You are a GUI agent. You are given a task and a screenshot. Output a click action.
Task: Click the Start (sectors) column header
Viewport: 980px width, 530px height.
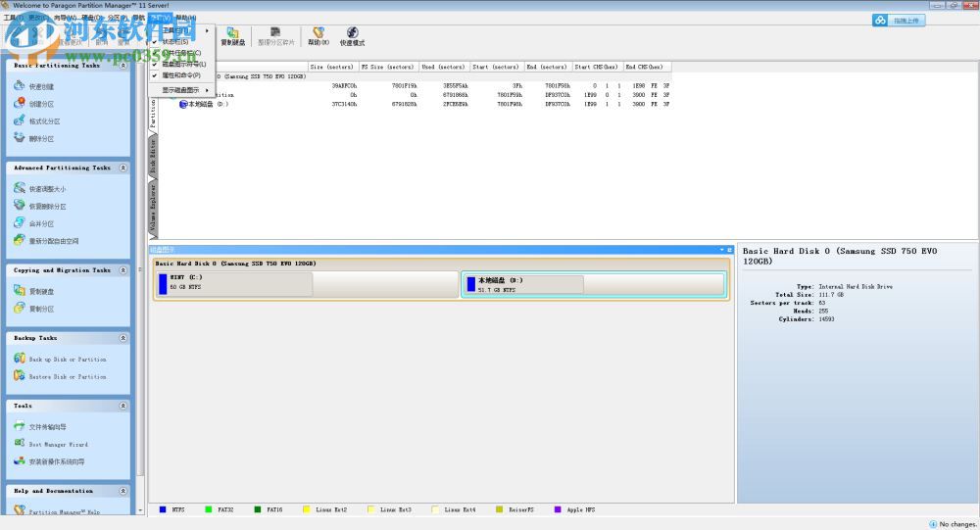pyautogui.click(x=496, y=67)
